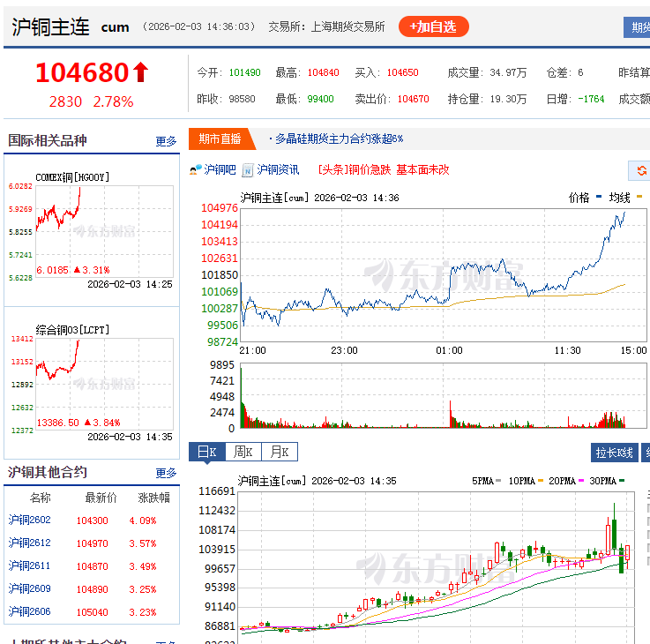Click the intraday price line chart
650x644 pixels.
pyautogui.click(x=444, y=275)
